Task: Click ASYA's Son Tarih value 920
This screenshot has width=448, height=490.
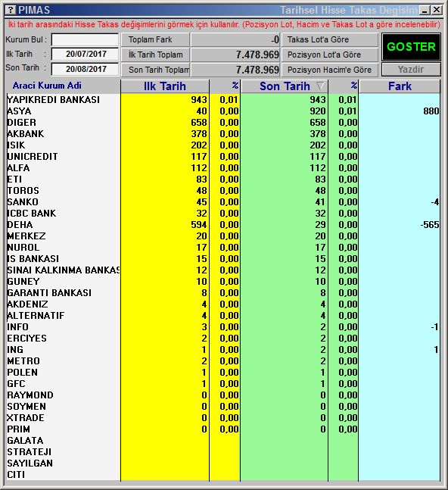Action: coord(318,111)
